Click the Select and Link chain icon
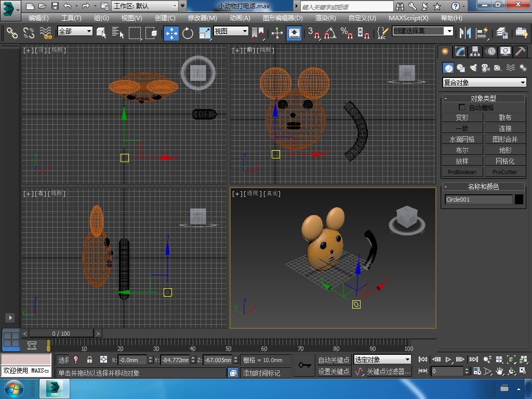This screenshot has width=532, height=399. coord(12,33)
